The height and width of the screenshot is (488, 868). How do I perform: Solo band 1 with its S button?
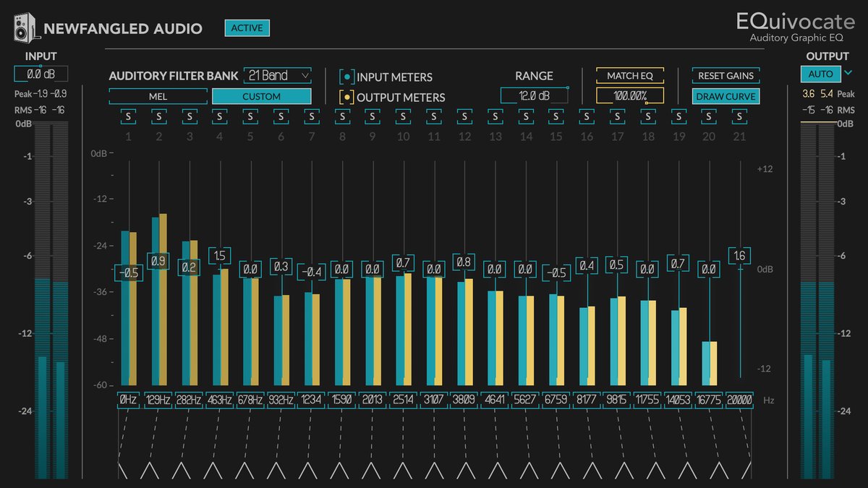(x=129, y=116)
